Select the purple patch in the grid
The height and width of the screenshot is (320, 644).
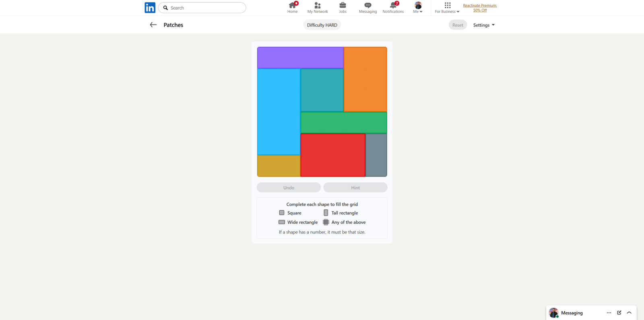300,58
